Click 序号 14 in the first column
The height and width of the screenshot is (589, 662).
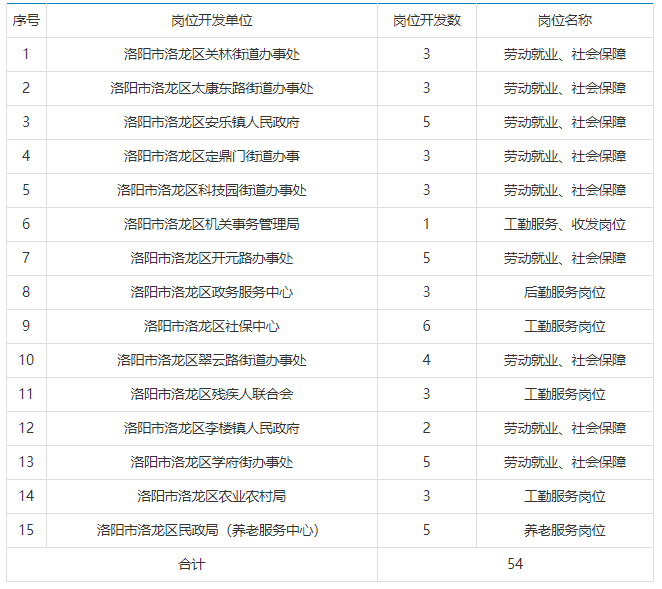point(26,496)
